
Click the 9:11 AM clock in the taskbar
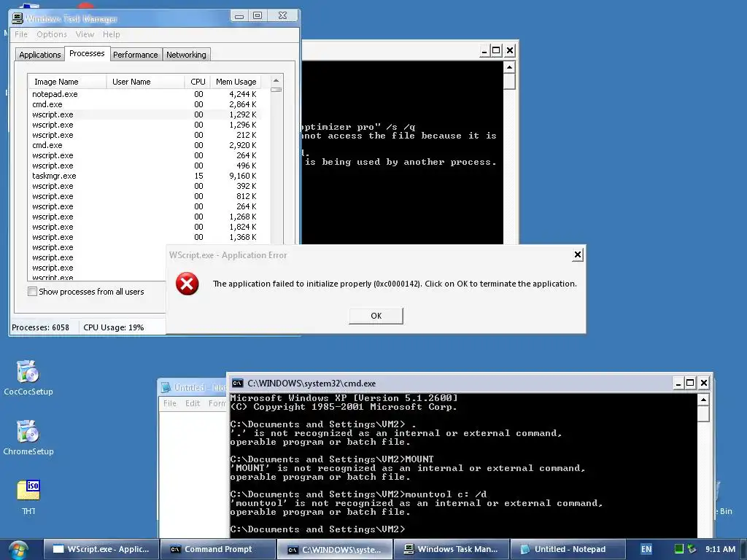click(x=720, y=549)
